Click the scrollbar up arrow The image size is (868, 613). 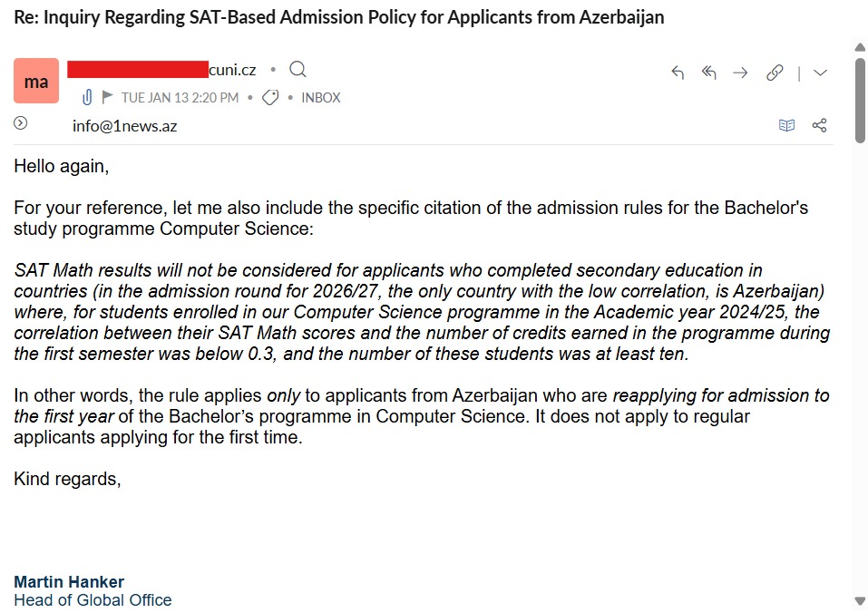click(x=860, y=47)
